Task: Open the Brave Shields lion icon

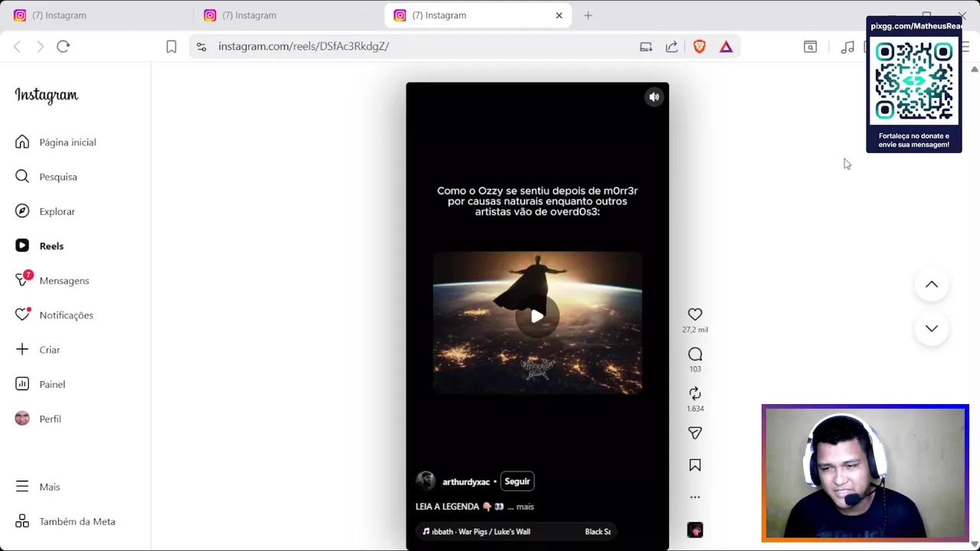Action: pos(699,47)
